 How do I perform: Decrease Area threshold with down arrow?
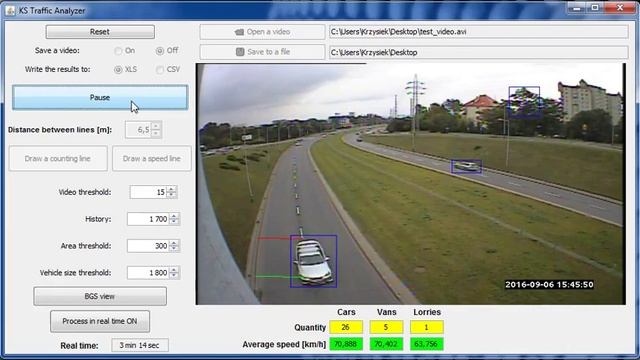coord(174,249)
